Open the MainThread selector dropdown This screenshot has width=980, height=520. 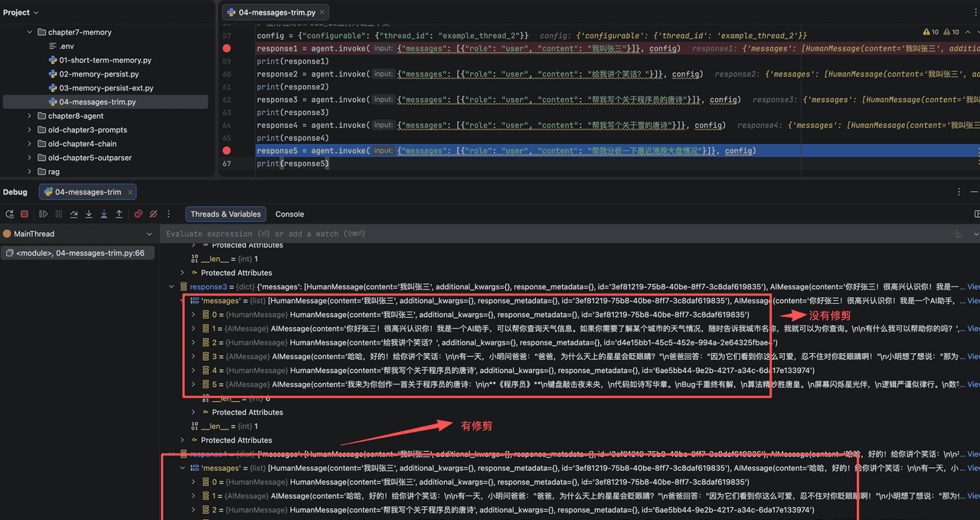point(150,234)
